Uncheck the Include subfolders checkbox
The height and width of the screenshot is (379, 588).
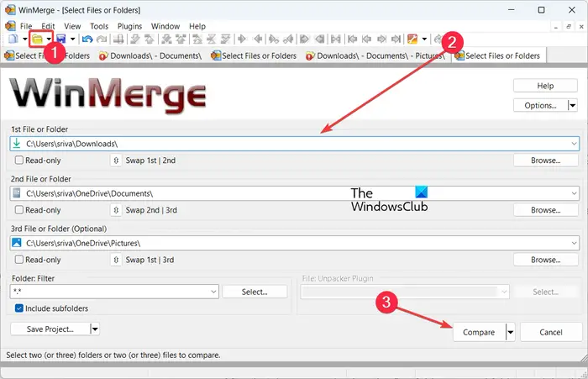click(x=19, y=308)
